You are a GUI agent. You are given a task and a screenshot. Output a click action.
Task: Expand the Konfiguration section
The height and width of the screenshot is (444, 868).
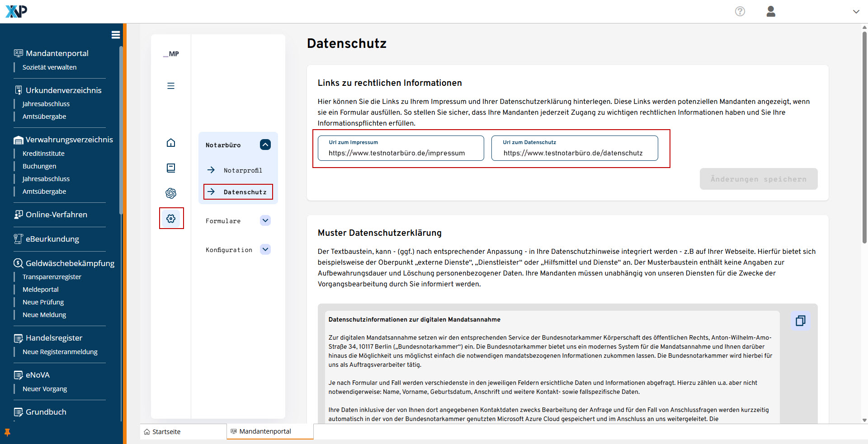(x=265, y=249)
